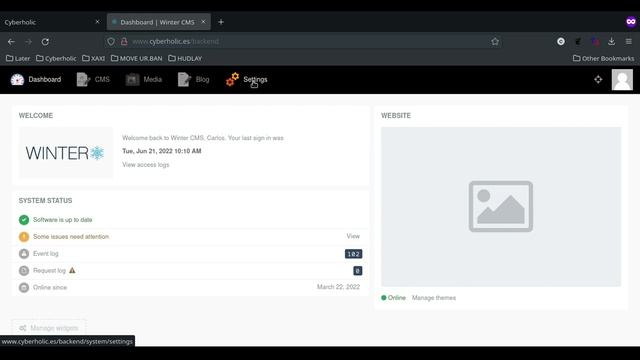Open the HUDLAY bookmarks folder
Screen dimensions: 640x360
tap(185, 58)
